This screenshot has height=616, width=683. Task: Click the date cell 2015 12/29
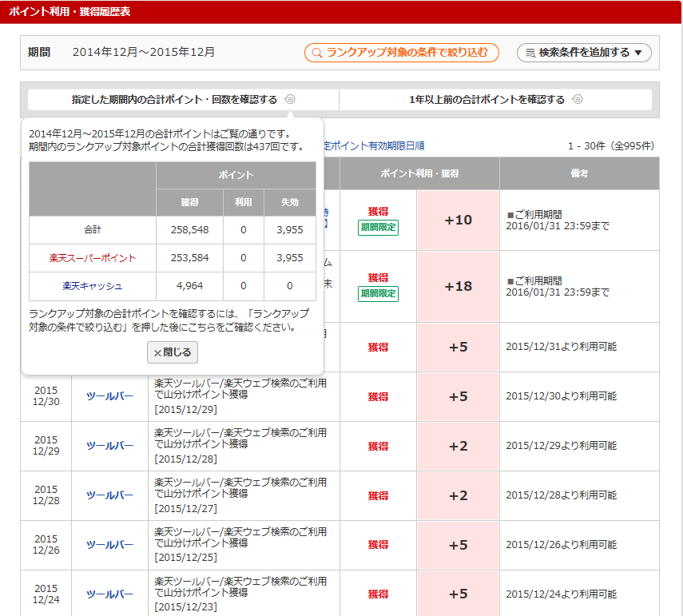[x=46, y=446]
